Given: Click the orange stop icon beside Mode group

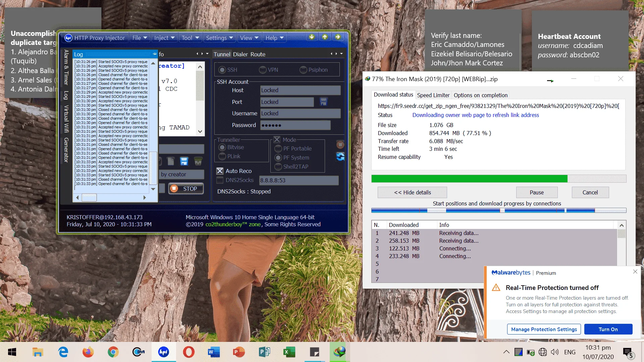Looking at the screenshot, I should (x=340, y=144).
